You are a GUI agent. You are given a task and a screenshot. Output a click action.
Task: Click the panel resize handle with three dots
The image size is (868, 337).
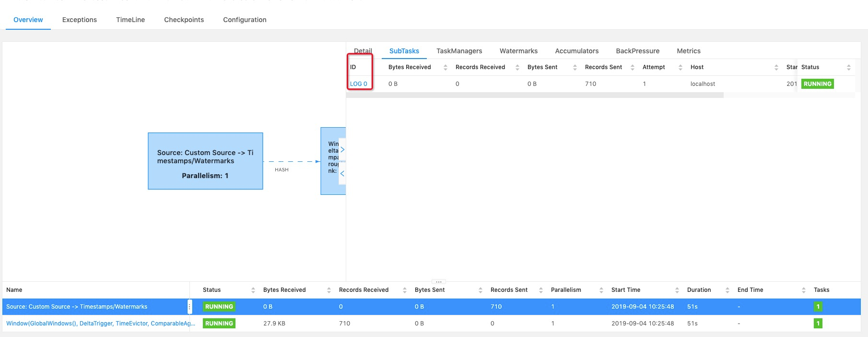click(x=439, y=282)
